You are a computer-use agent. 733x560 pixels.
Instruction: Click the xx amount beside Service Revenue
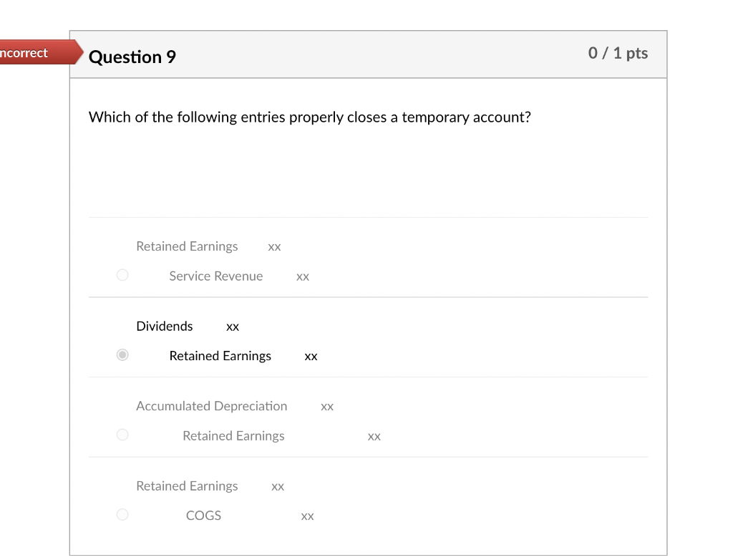point(303,277)
